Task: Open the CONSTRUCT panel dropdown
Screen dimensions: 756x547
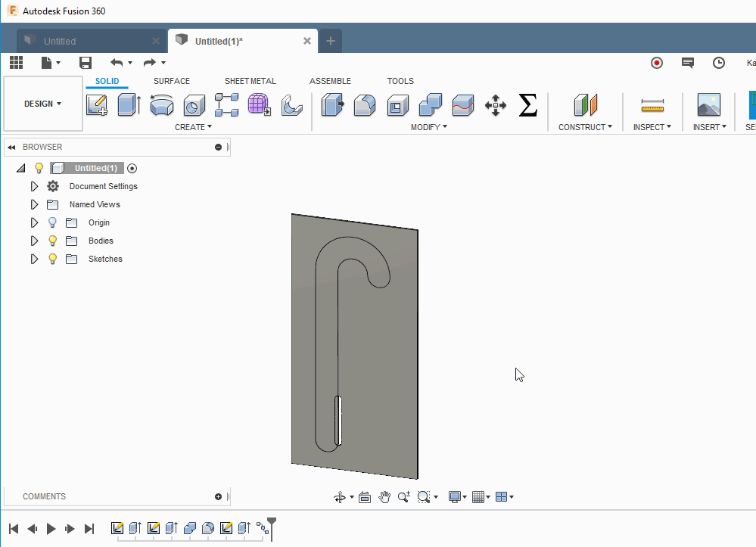Action: [x=585, y=127]
